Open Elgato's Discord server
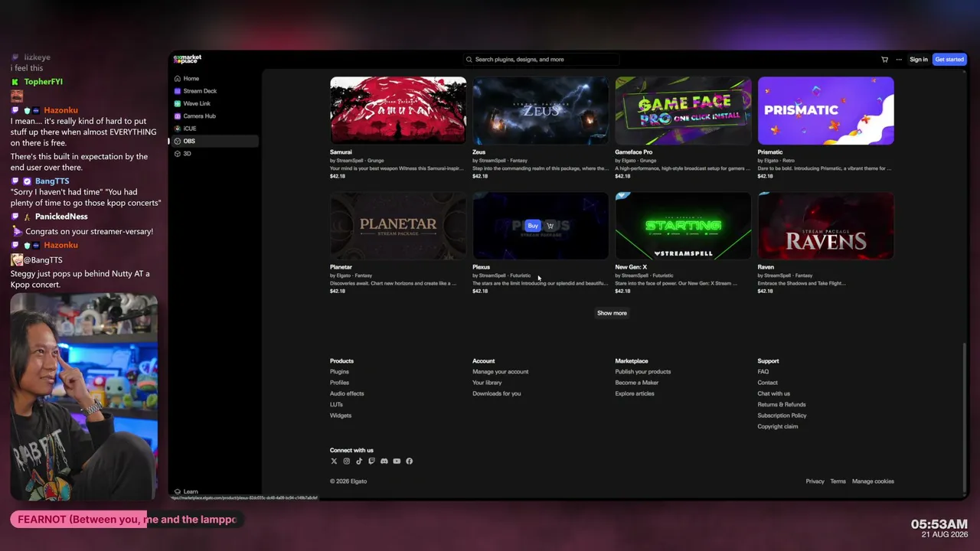 pyautogui.click(x=384, y=461)
